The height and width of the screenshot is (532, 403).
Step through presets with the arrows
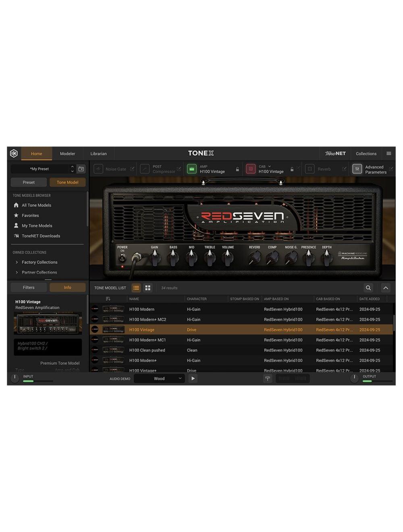pyautogui.click(x=72, y=169)
